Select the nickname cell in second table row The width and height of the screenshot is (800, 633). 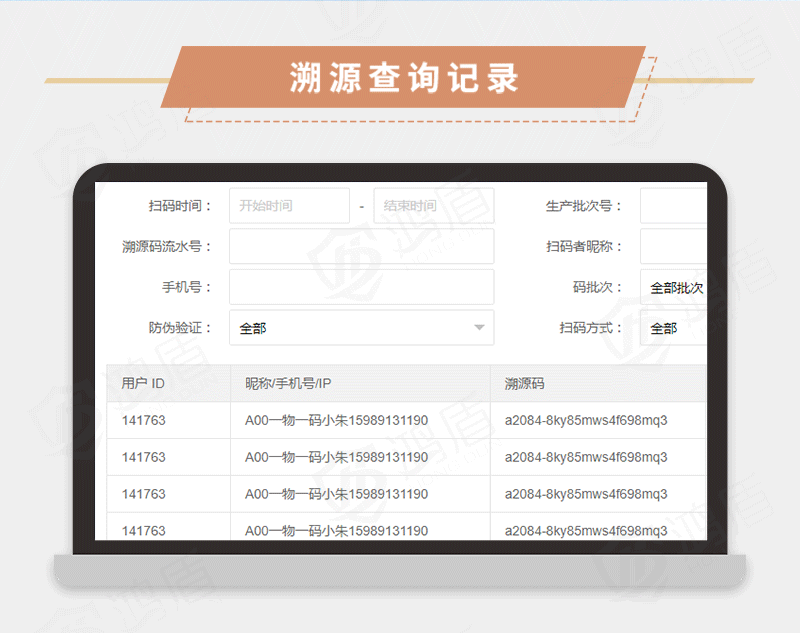tap(336, 457)
